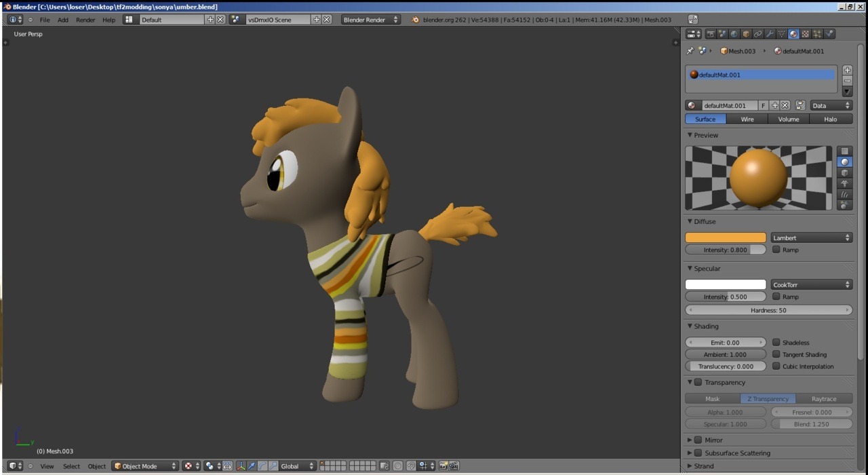This screenshot has width=868, height=475.
Task: Set preview to flat plane shape
Action: tap(844, 151)
